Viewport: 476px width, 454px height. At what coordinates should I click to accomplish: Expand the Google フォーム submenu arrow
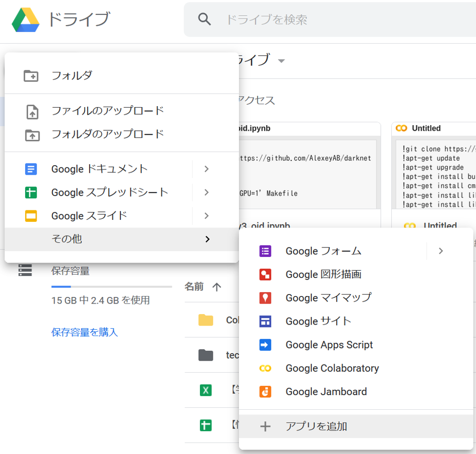coord(441,251)
